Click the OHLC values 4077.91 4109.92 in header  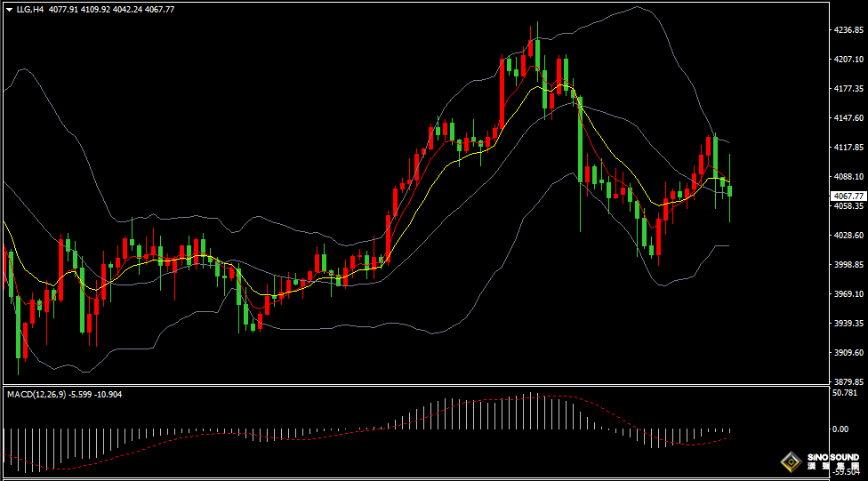(73, 10)
